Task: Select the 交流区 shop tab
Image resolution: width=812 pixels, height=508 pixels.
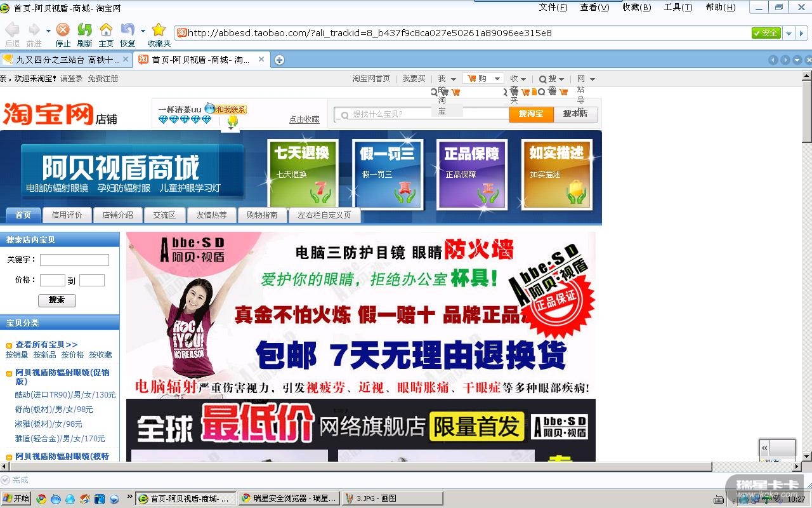Action: (x=164, y=215)
